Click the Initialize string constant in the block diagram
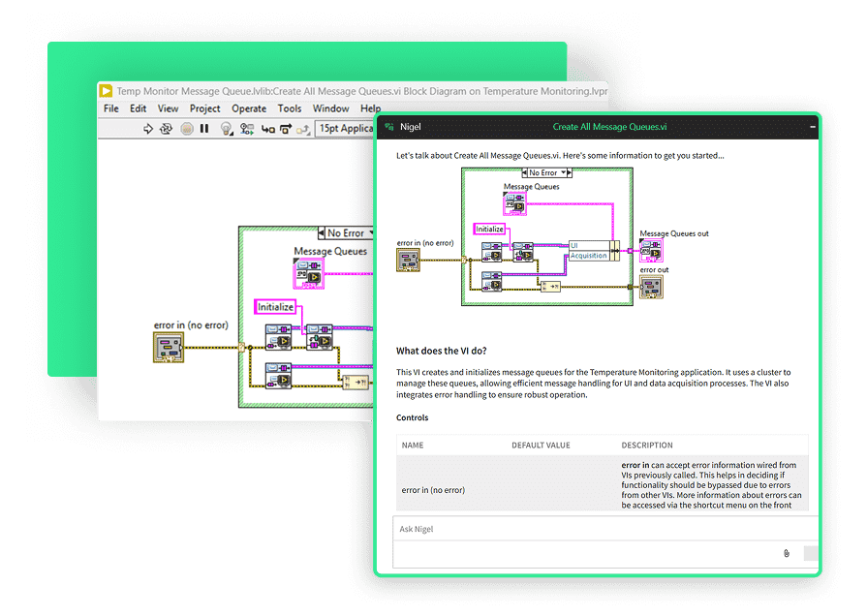This screenshot has height=616, width=867. pyautogui.click(x=275, y=306)
